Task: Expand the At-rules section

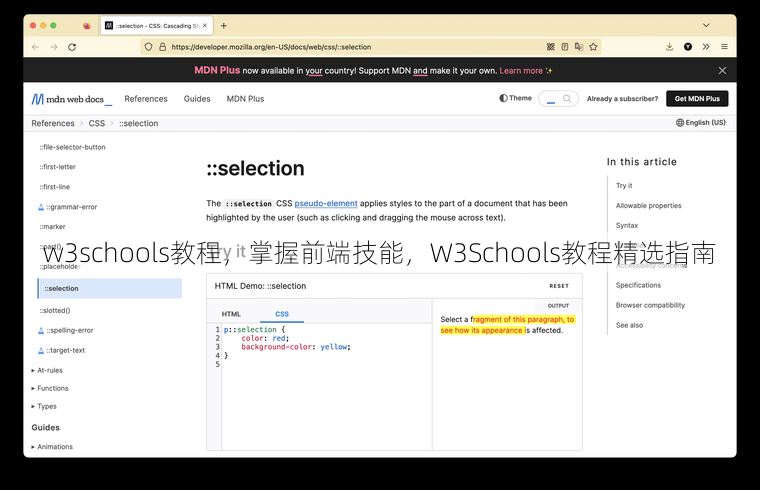Action: [x=47, y=370]
